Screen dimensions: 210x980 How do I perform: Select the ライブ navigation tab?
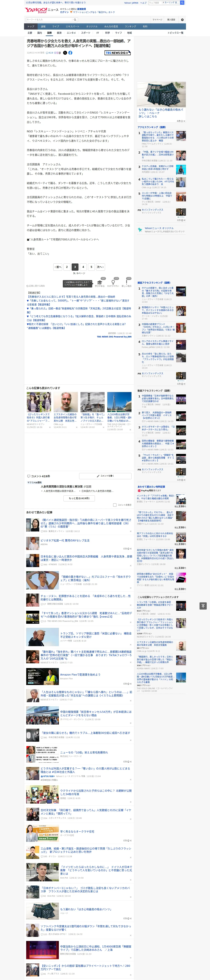click(x=56, y=27)
